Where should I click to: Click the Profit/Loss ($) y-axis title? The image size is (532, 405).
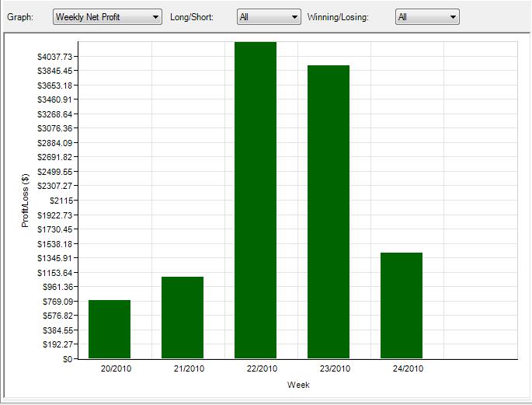pyautogui.click(x=25, y=201)
